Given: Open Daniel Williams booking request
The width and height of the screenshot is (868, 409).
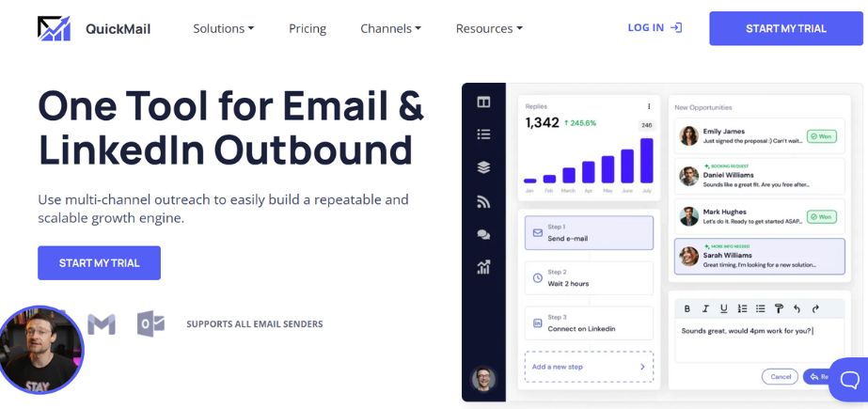Looking at the screenshot, I should [760, 176].
